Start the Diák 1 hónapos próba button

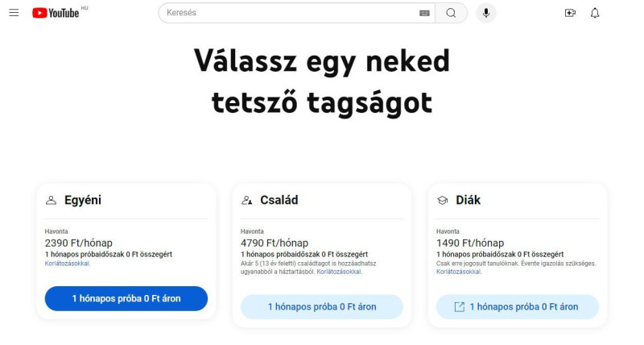point(518,306)
